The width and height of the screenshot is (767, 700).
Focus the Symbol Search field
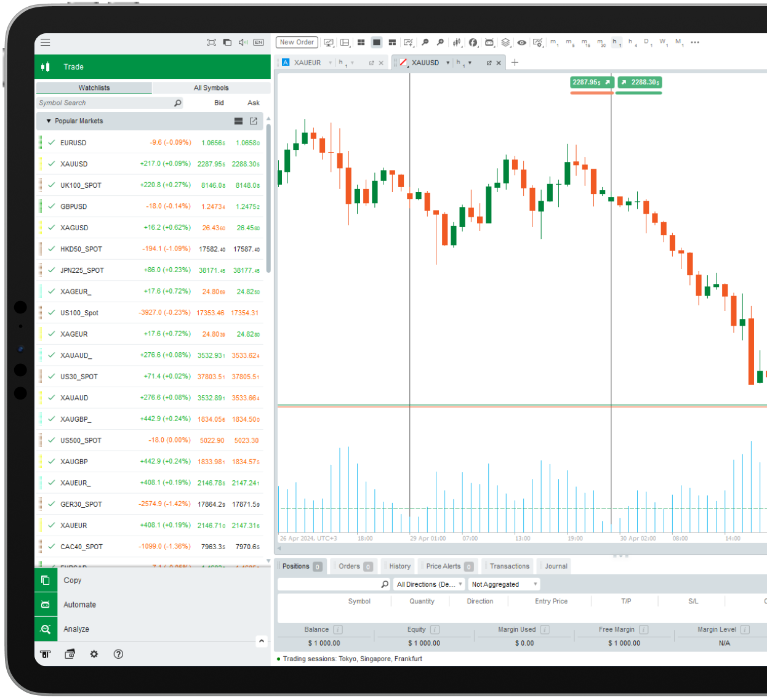(110, 103)
